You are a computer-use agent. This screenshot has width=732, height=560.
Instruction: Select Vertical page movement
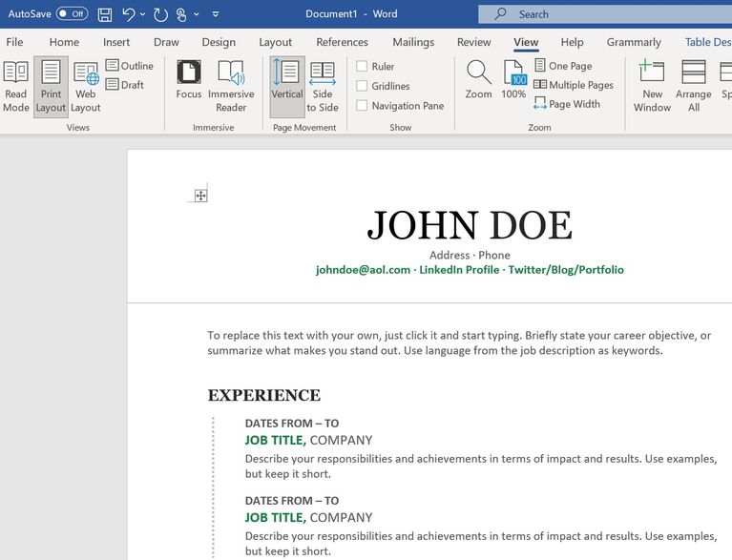coord(287,87)
